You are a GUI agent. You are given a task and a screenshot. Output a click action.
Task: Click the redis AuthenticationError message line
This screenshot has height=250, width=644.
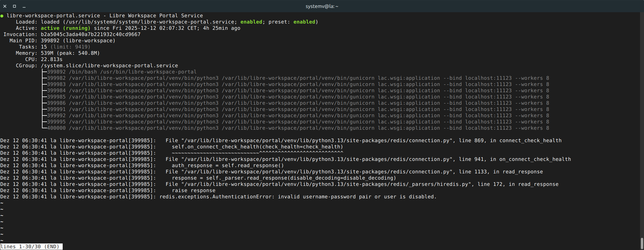click(298, 197)
